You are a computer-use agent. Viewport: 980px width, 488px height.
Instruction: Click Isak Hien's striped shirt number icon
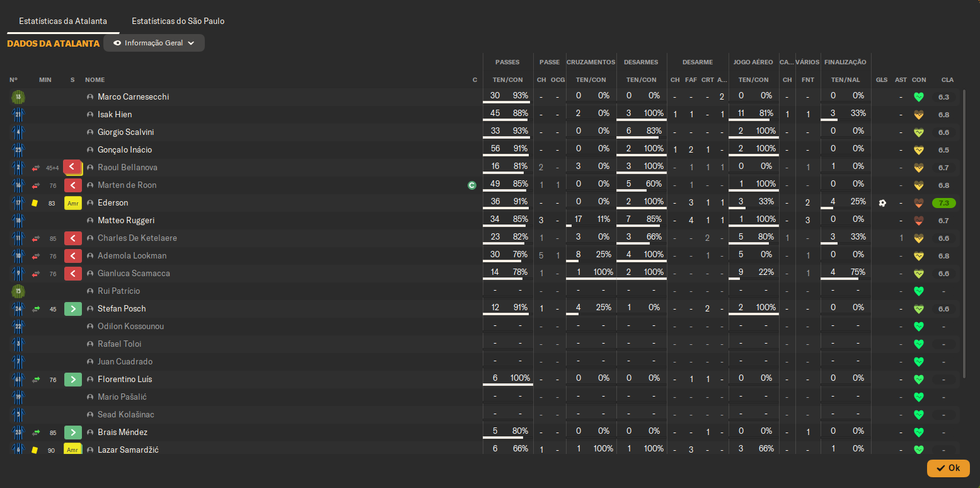(x=18, y=115)
